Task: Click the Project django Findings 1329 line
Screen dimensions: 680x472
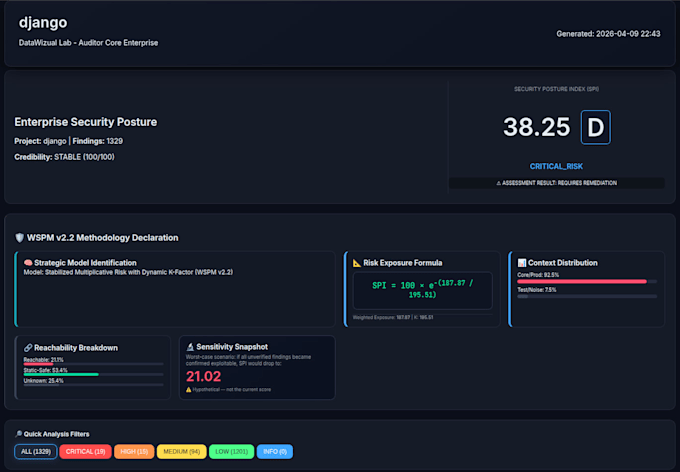Action: pyautogui.click(x=69, y=141)
